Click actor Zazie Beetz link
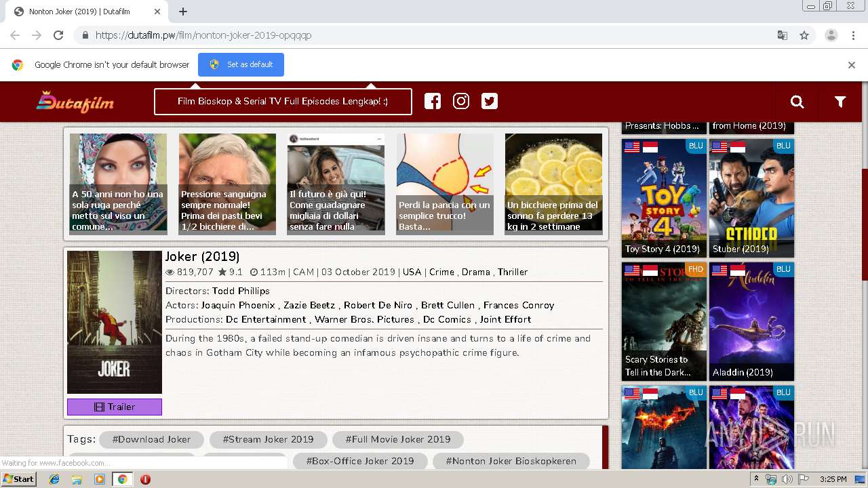The image size is (868, 488). pos(309,305)
